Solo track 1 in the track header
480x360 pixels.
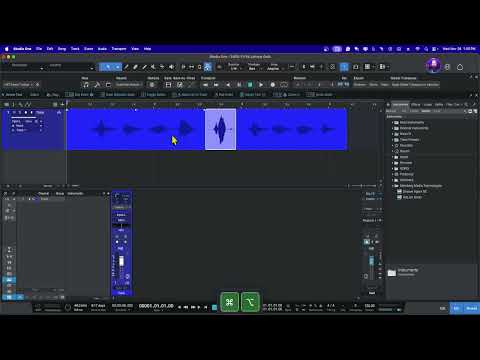coord(20,113)
